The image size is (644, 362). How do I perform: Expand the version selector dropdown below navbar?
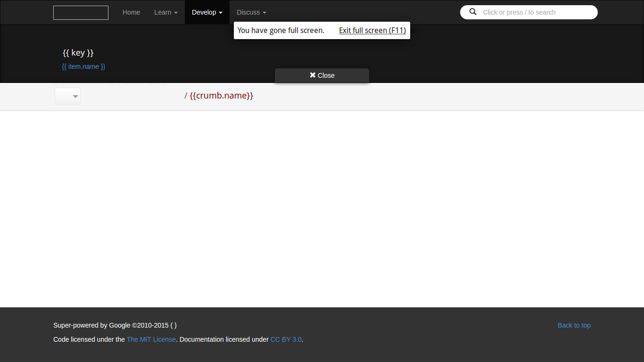pyautogui.click(x=68, y=96)
